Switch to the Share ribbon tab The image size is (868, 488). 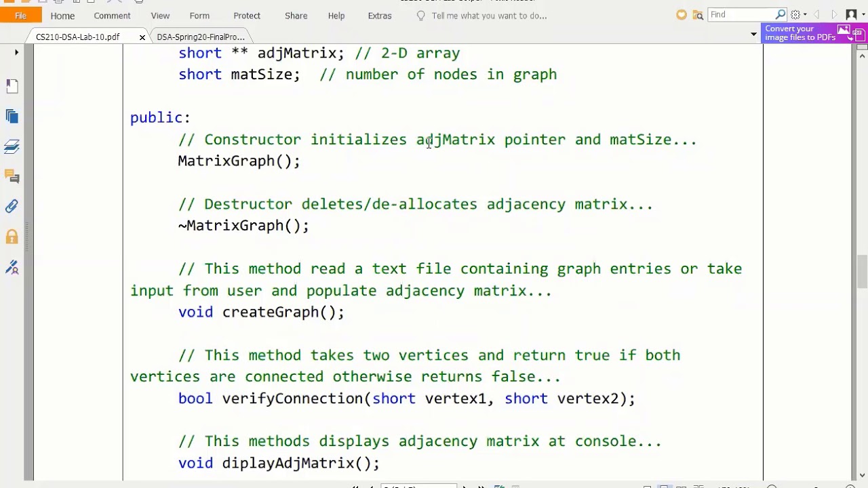pos(296,16)
